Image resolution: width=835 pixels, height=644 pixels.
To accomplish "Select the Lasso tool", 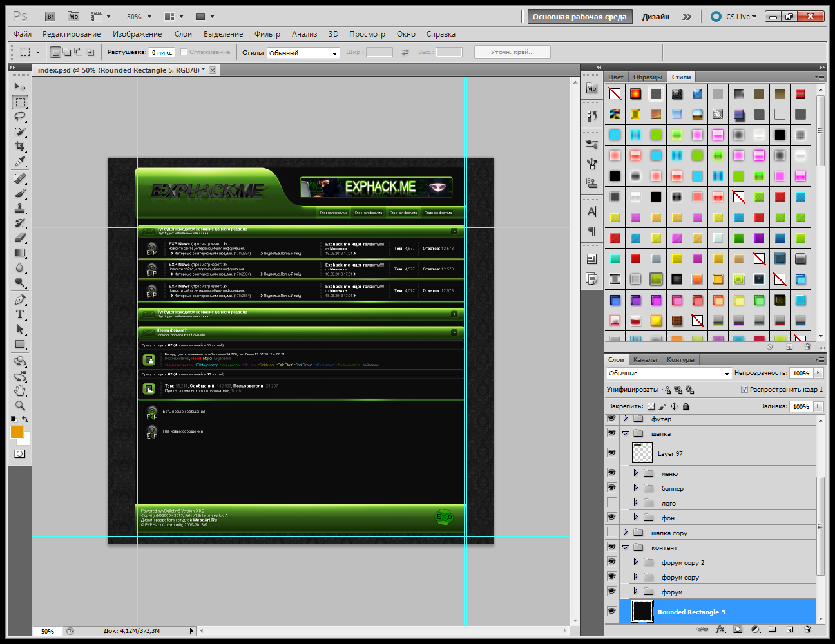I will click(20, 117).
